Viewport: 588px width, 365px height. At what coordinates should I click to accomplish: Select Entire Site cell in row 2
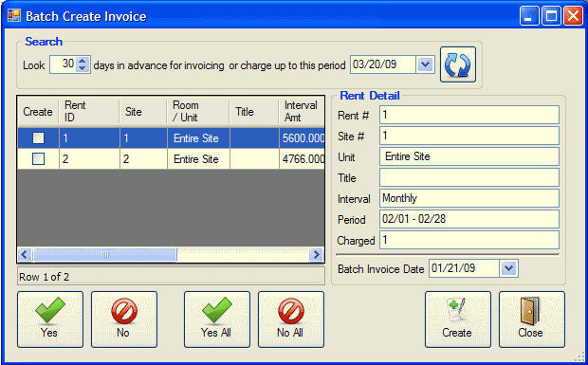coord(198,159)
